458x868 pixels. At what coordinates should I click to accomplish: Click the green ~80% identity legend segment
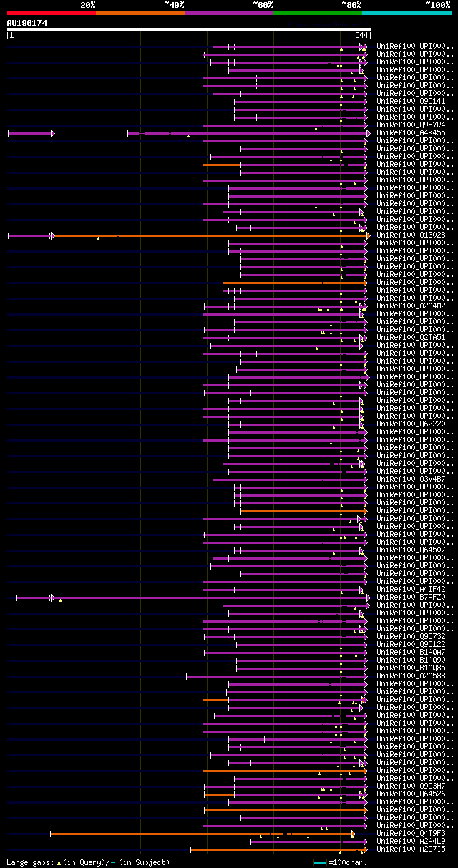click(317, 13)
